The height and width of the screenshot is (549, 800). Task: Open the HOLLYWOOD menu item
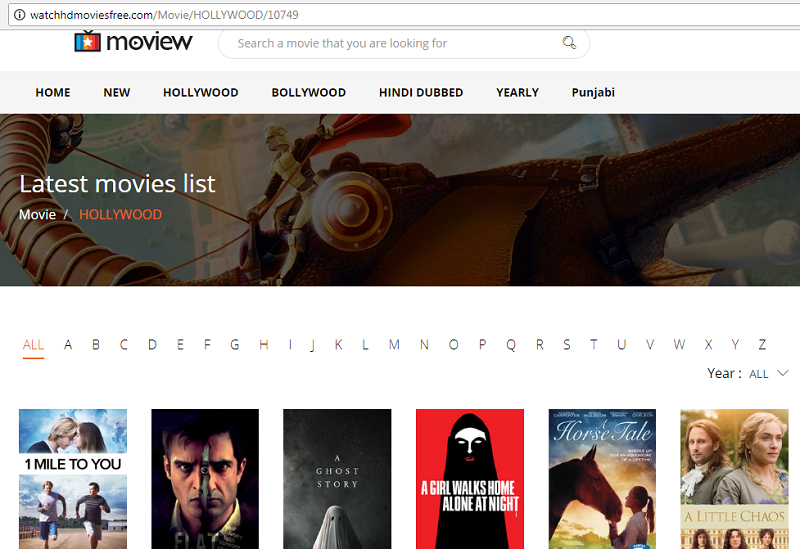tap(201, 92)
